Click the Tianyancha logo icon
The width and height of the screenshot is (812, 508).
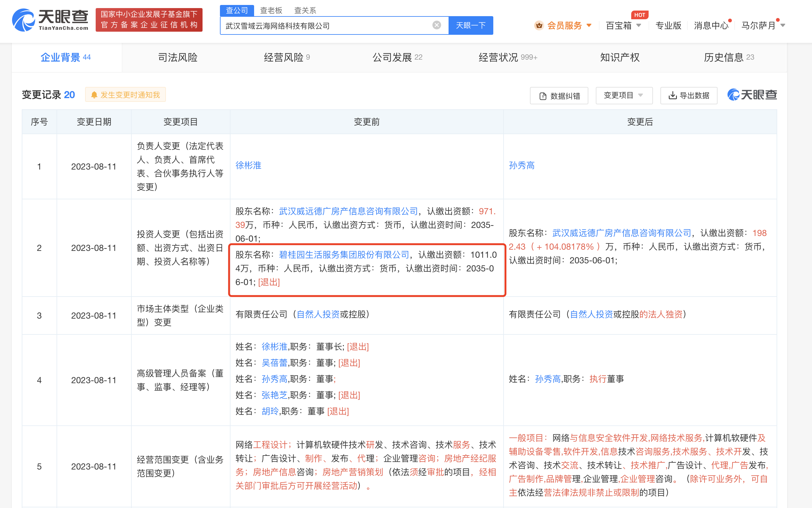[x=23, y=20]
